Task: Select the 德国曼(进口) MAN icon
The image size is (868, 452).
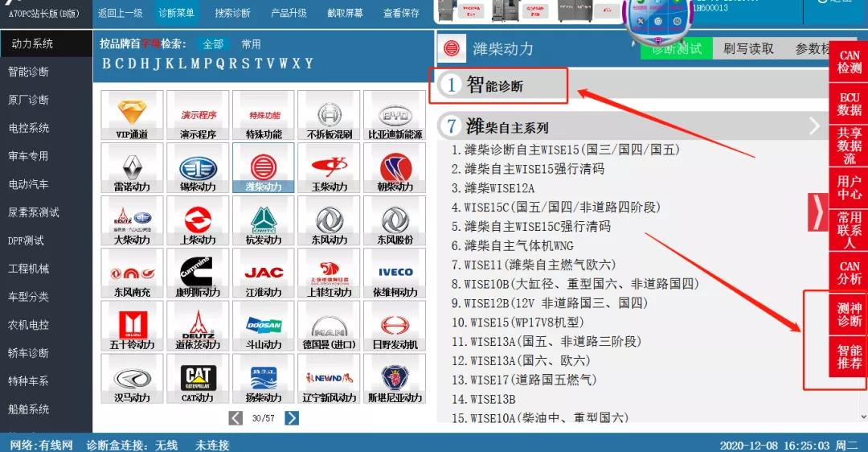Action: (329, 326)
